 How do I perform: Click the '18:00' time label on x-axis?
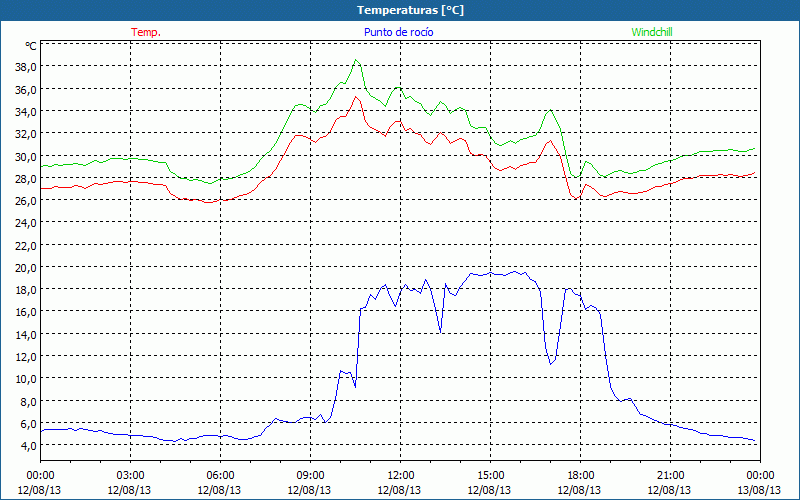coord(581,476)
